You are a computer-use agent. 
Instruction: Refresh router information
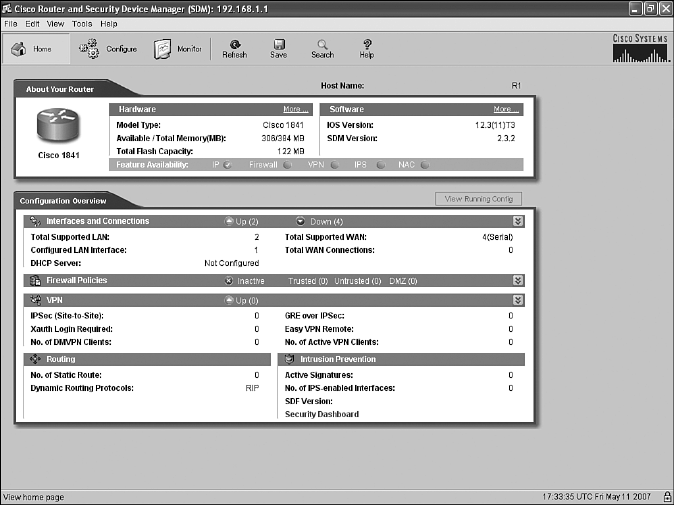[x=235, y=49]
